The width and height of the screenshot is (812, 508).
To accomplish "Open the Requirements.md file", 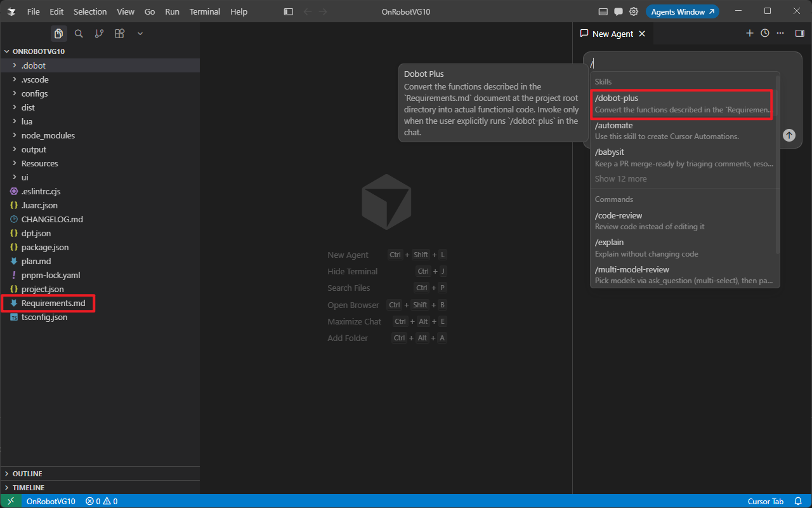I will 100,303.
